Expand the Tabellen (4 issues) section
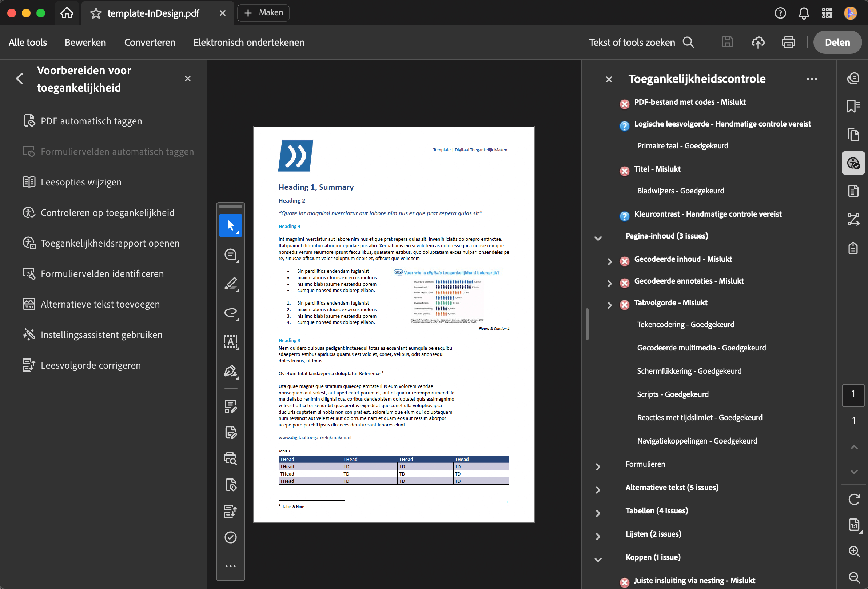Viewport: 868px width, 589px height. tap(598, 513)
